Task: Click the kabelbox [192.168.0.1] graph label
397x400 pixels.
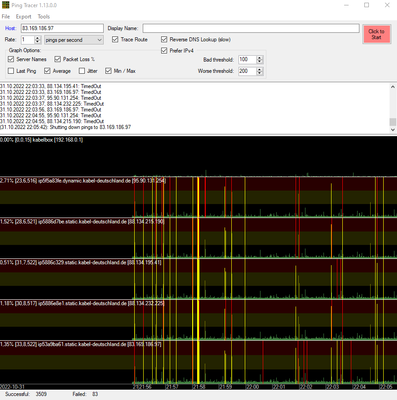Action: [41, 140]
